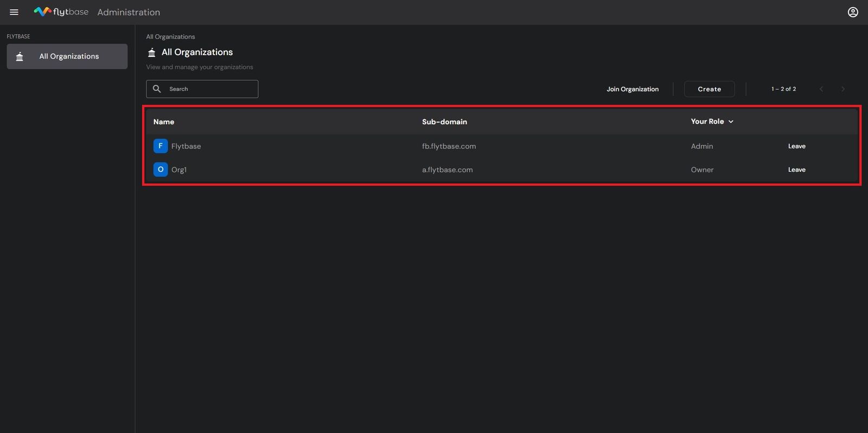Click the FLYTBASE sidebar section label
Viewport: 868px width, 433px height.
click(x=18, y=36)
